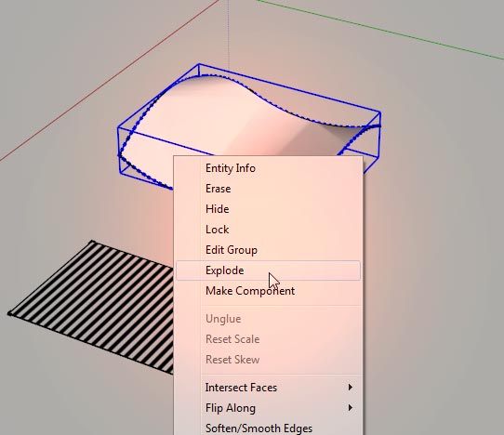Open Entity Info from context menu
This screenshot has height=435, width=504.
[268, 168]
